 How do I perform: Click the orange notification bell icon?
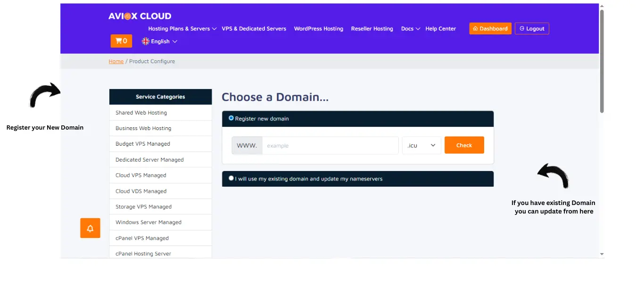click(90, 228)
